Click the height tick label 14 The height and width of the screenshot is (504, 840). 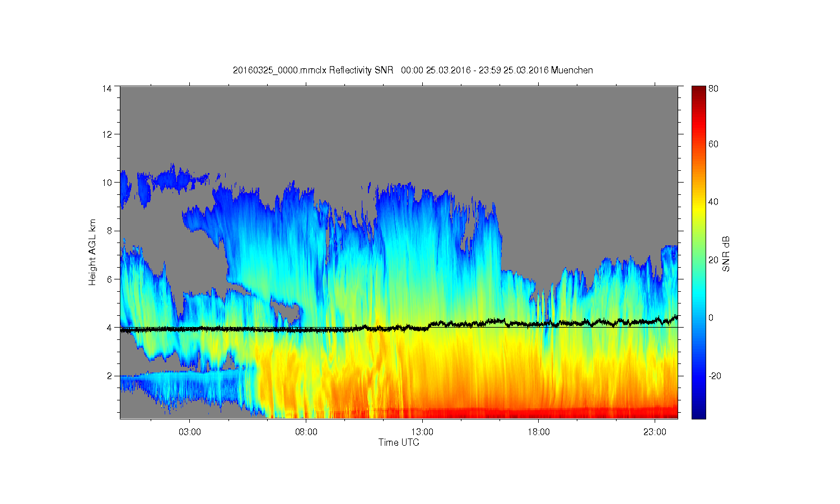(x=106, y=88)
